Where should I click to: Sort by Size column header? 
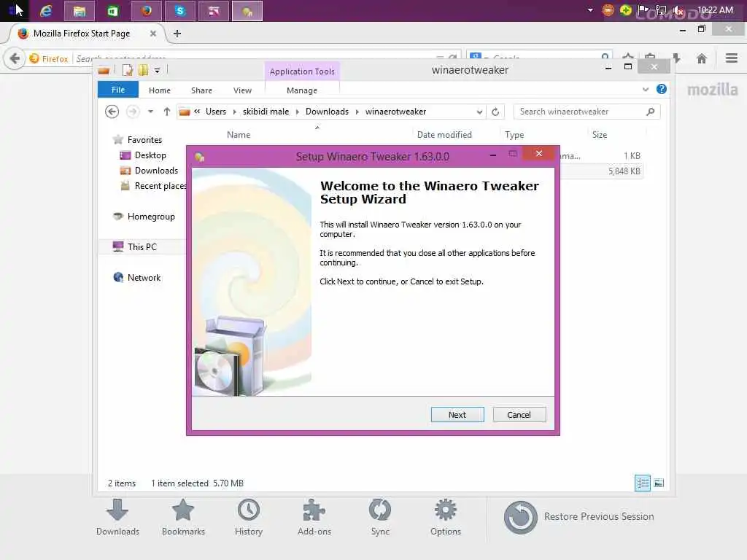[600, 135]
